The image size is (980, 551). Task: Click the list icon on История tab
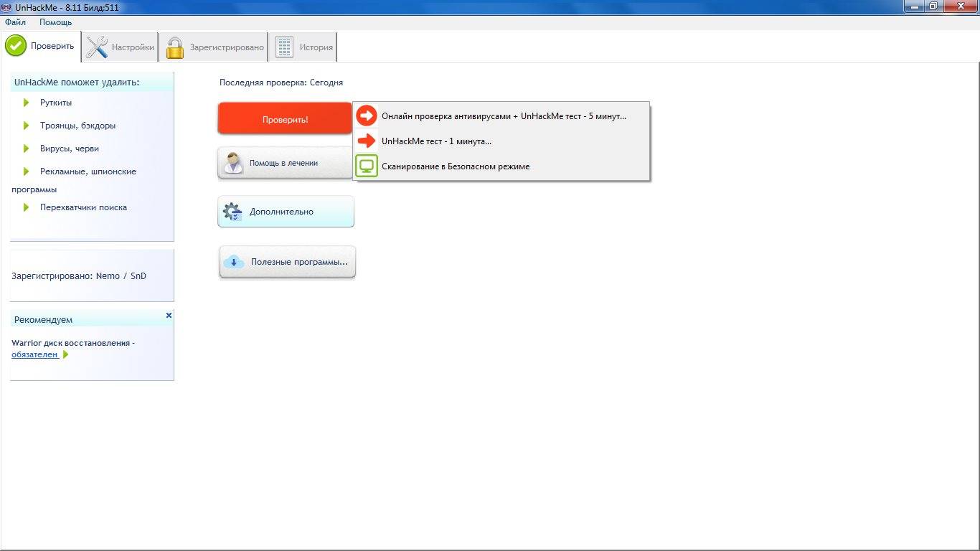point(285,47)
